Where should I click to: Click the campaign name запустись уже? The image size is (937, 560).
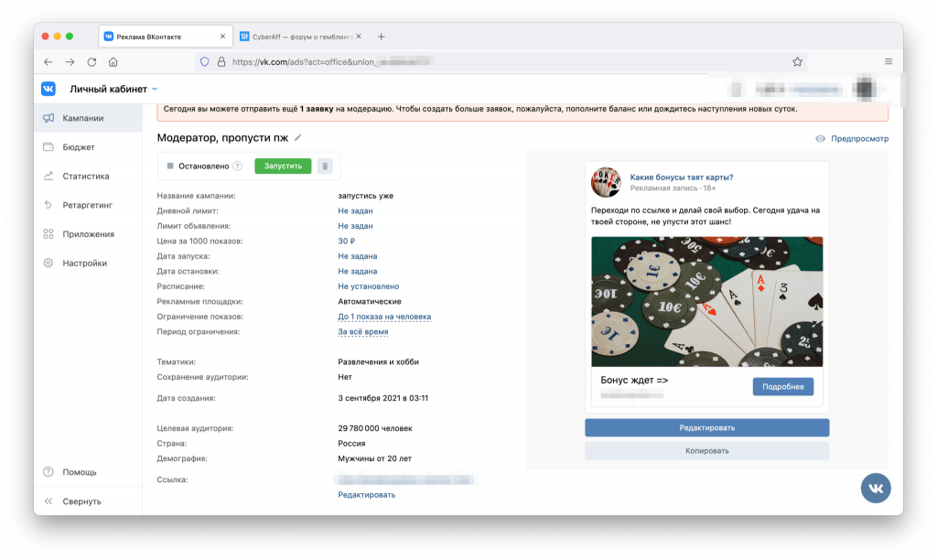[x=366, y=196]
